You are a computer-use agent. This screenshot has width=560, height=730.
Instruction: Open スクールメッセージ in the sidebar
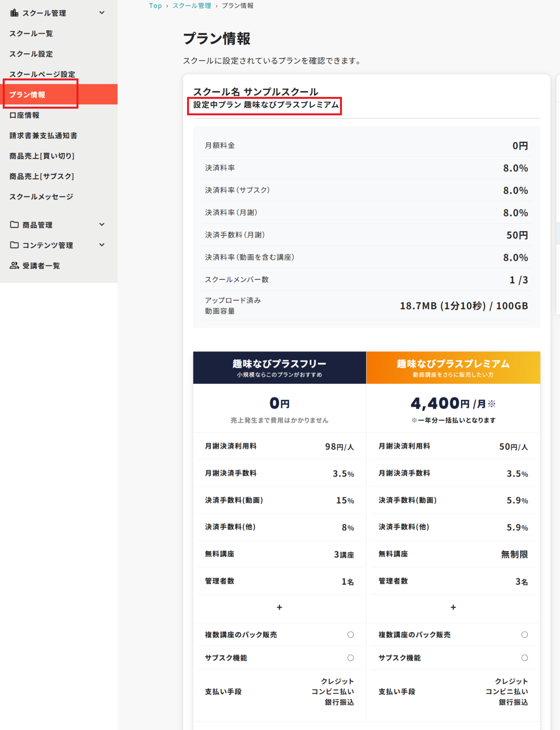tap(41, 197)
